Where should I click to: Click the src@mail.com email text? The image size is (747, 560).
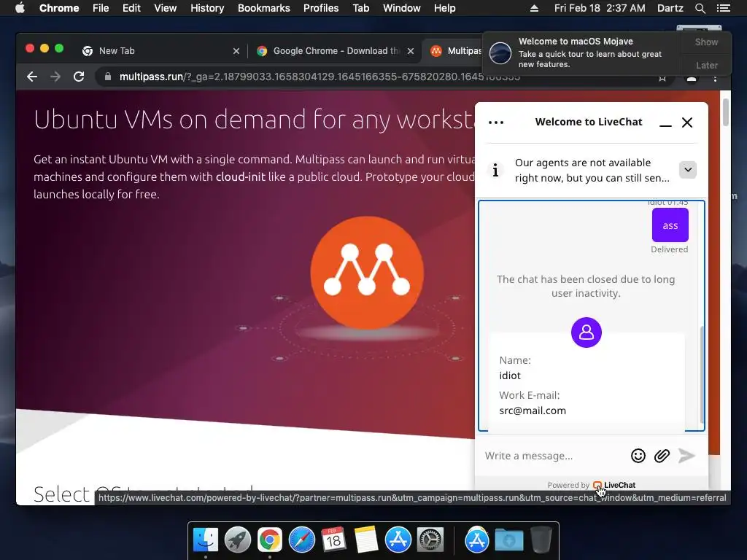[532, 411]
